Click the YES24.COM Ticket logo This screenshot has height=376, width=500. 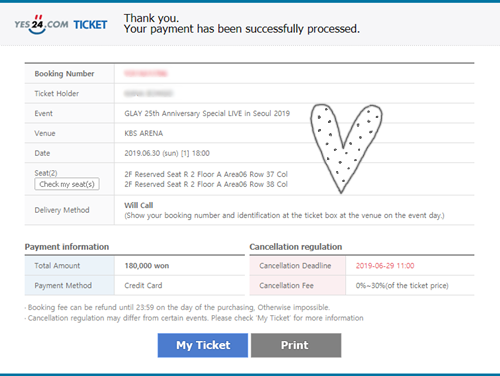pos(61,24)
